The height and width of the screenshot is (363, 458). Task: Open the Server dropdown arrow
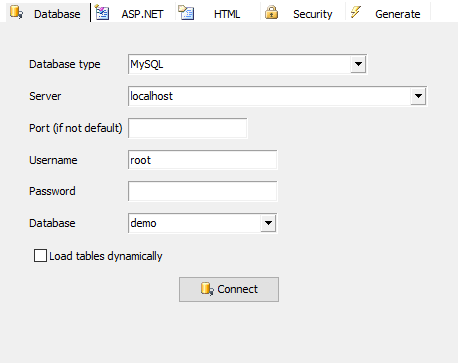[x=418, y=96]
